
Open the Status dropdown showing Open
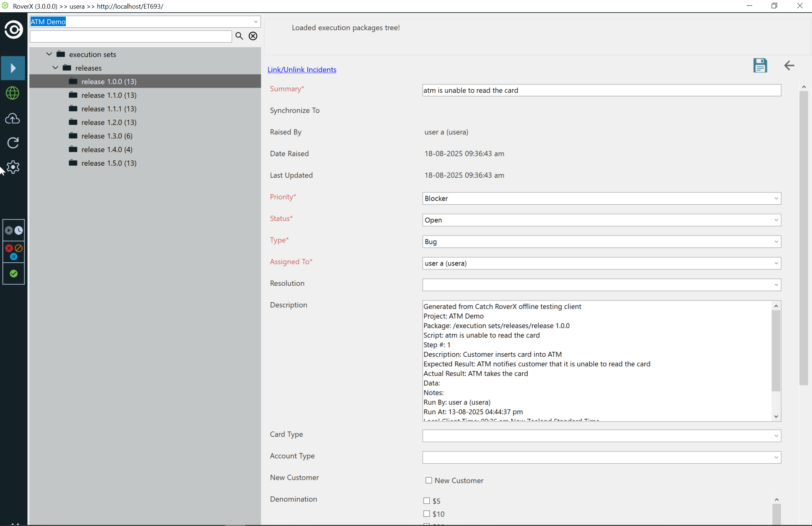coord(601,220)
